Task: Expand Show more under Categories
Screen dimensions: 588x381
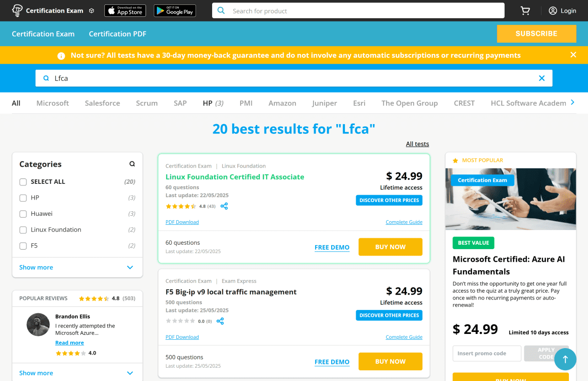Action: pos(76,267)
